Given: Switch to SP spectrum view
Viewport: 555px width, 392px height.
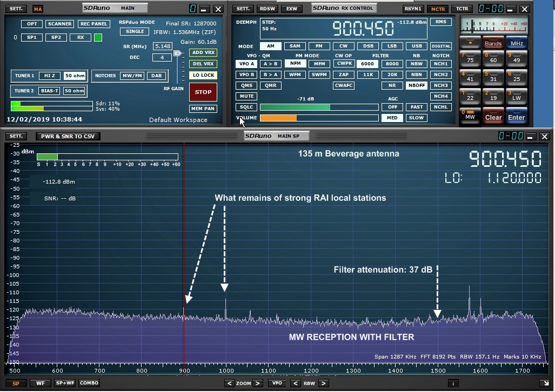Looking at the screenshot, I should 16,383.
